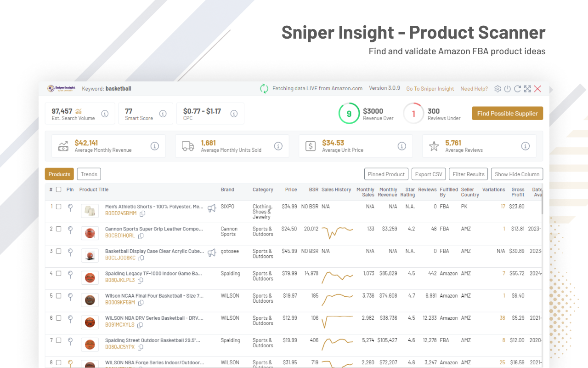Open info icon for Est. Search Volume
Viewport: 588px width, 368px height.
tap(105, 114)
